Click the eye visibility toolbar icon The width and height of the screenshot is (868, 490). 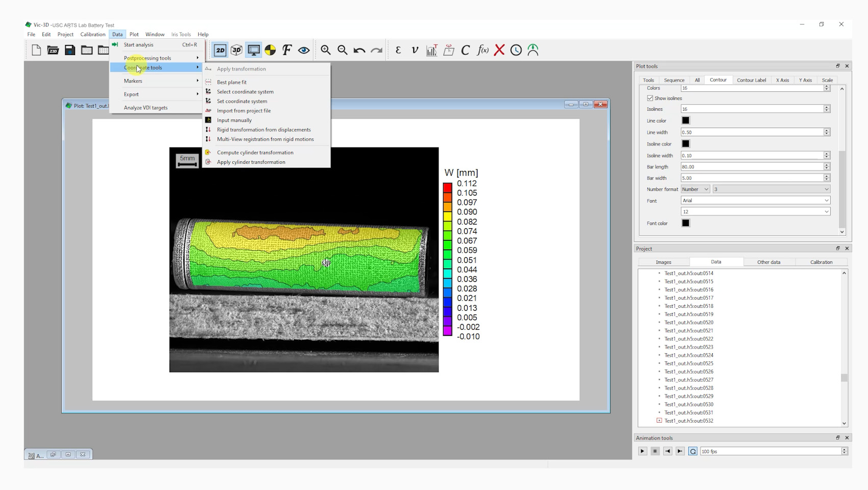[x=304, y=50]
